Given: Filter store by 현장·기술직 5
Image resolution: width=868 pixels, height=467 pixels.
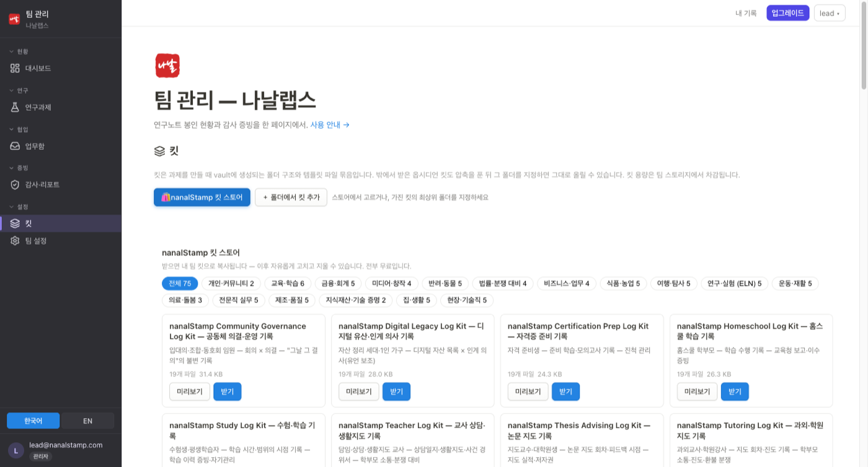Looking at the screenshot, I should 467,300.
